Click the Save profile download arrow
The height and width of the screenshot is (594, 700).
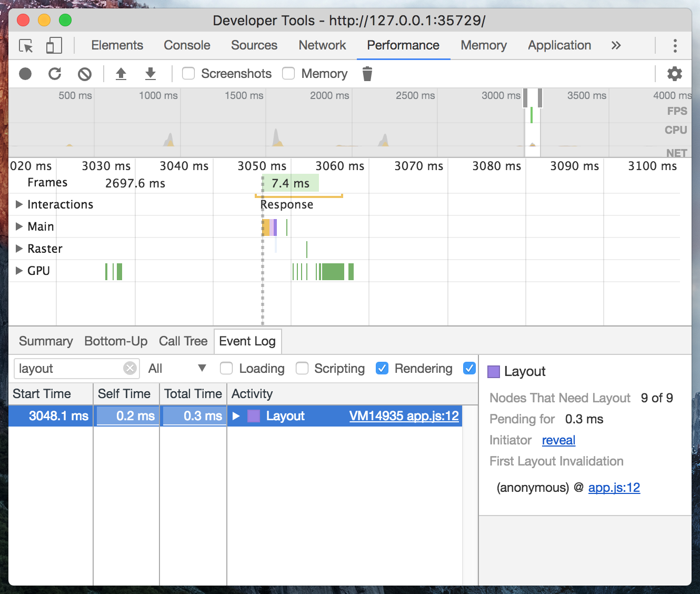[x=151, y=74]
